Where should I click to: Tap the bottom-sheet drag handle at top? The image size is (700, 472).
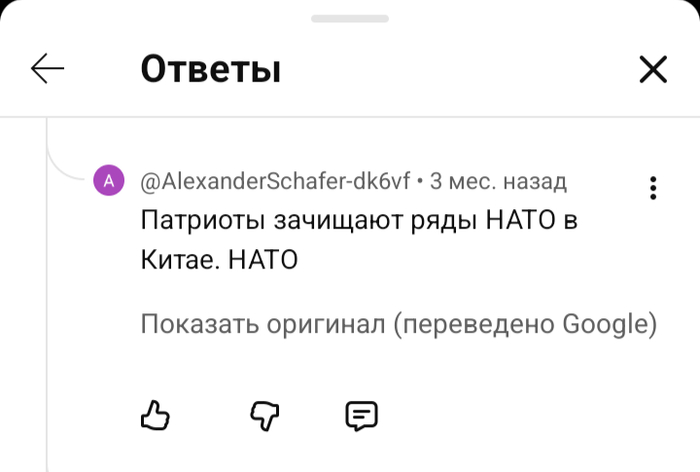[349, 19]
